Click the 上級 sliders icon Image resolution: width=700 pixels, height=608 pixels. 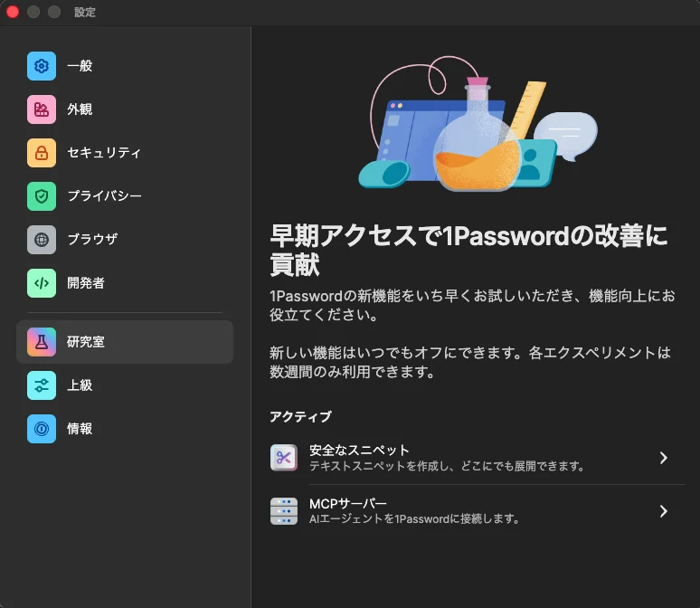pyautogui.click(x=42, y=385)
